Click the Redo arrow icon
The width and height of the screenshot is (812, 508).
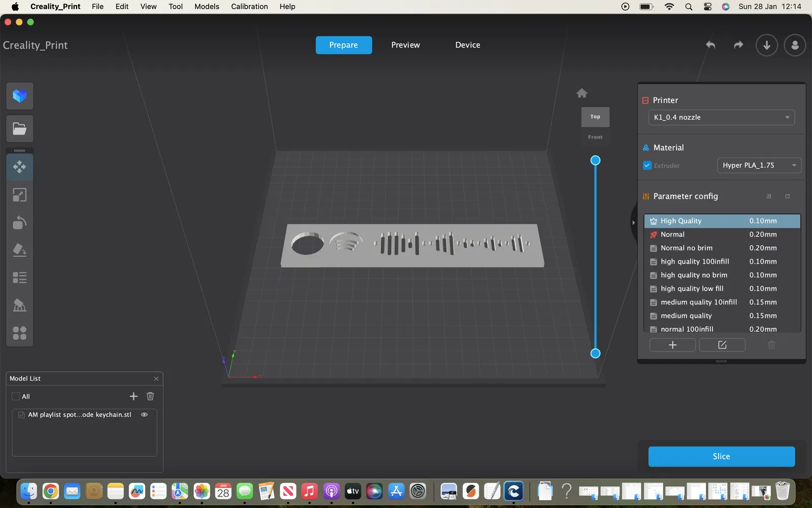coord(738,45)
